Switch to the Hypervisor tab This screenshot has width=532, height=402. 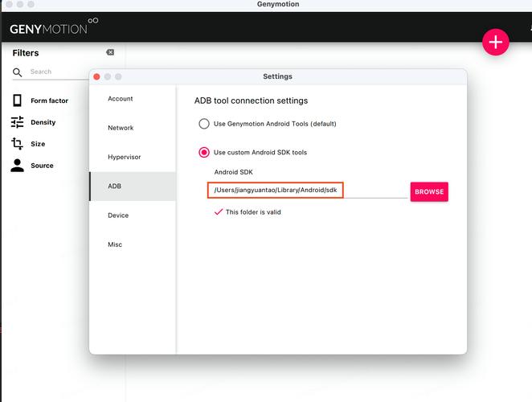(x=133, y=158)
